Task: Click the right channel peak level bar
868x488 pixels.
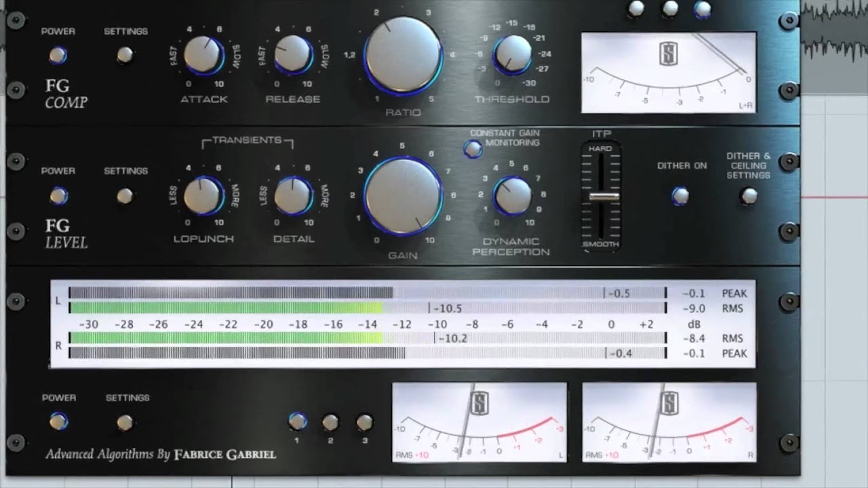Action: tap(367, 352)
